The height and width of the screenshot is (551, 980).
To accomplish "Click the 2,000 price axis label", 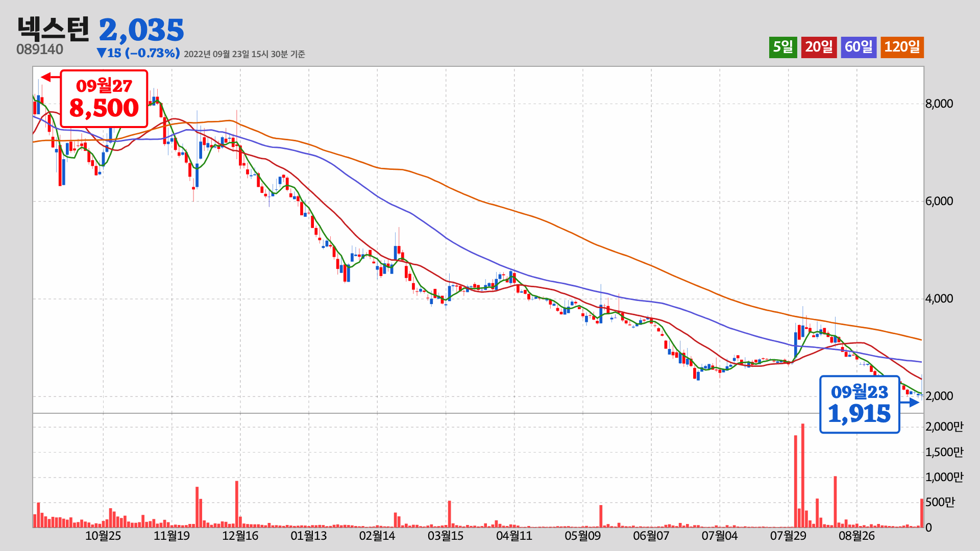I will [939, 396].
